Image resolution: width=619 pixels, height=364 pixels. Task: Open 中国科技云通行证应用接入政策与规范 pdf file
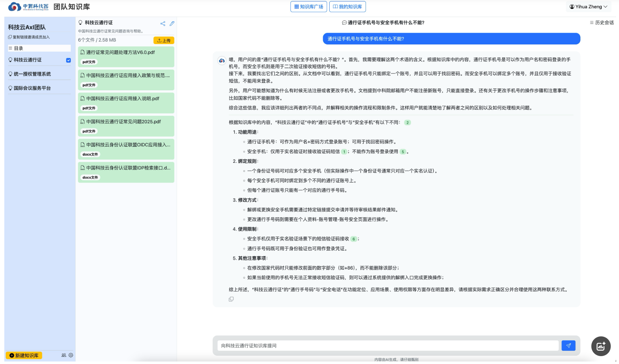tap(126, 80)
